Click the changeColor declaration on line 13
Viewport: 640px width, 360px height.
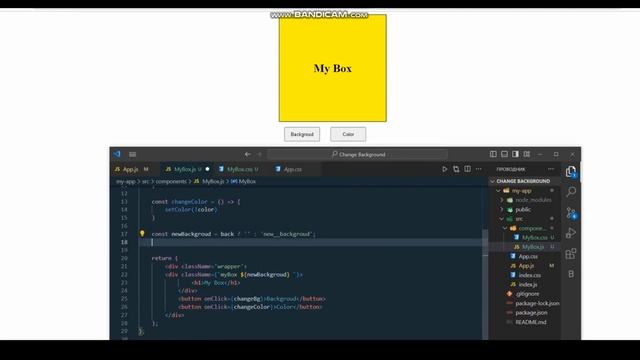189,202
